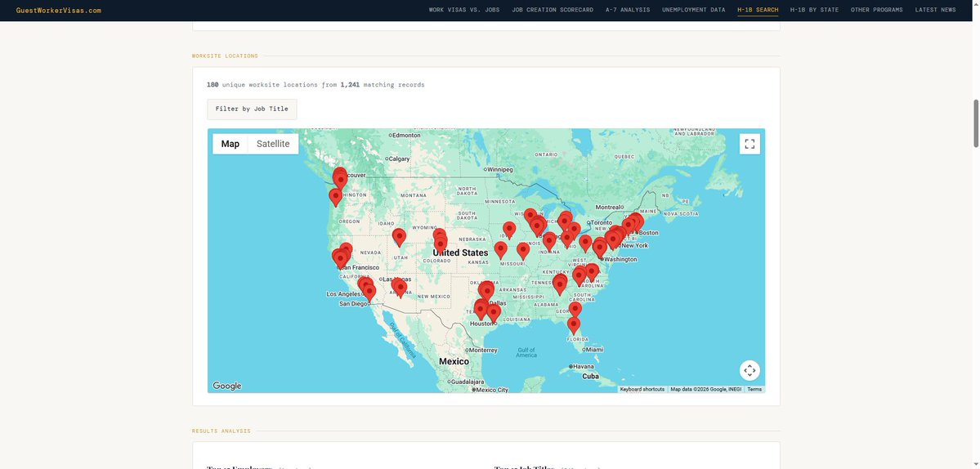The image size is (980, 469).
Task: Click the 'Edmonton' city label on map
Action: click(x=406, y=136)
